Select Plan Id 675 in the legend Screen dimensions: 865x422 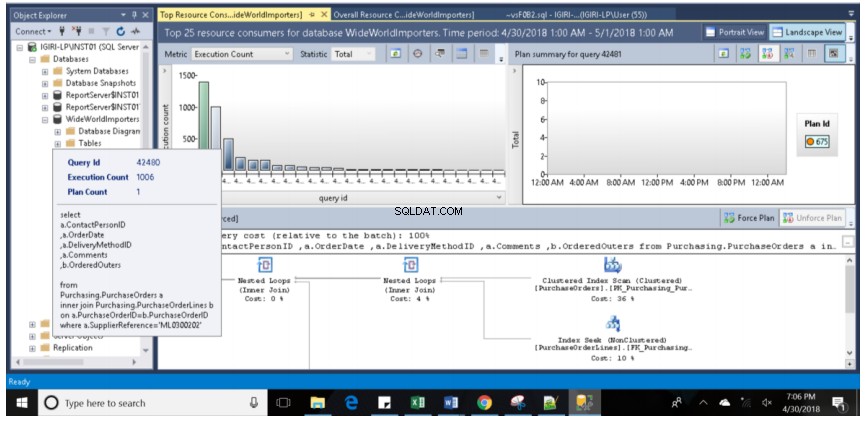[816, 142]
